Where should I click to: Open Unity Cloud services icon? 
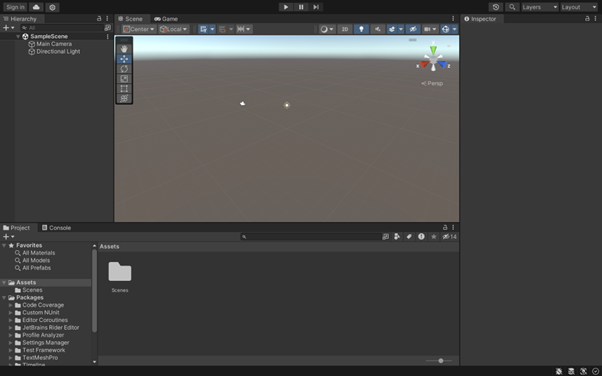[36, 7]
